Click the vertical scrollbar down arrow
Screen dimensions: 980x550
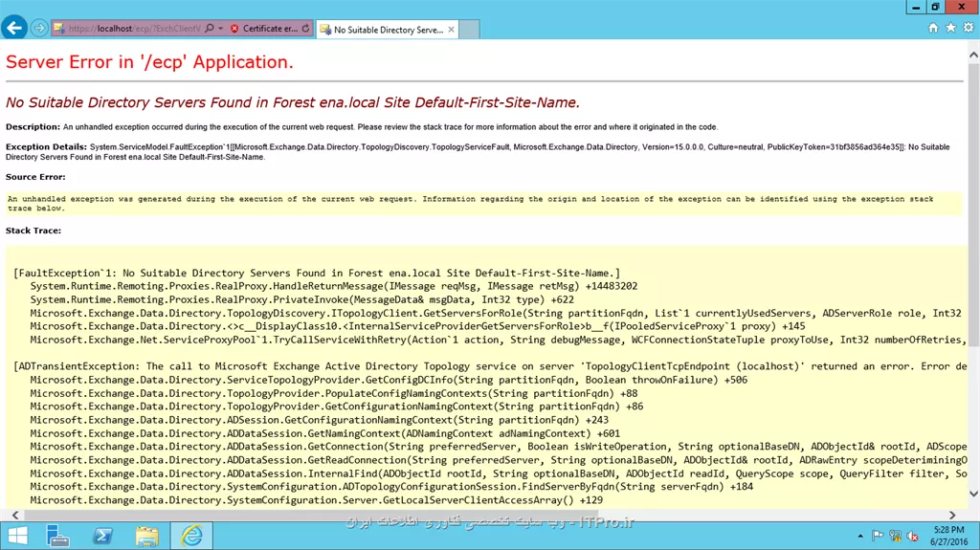[973, 494]
